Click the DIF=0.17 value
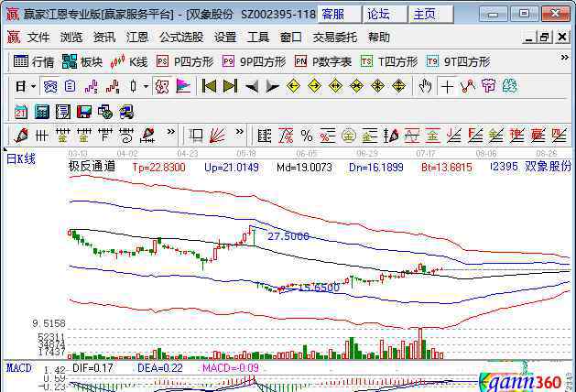 [x=92, y=368]
